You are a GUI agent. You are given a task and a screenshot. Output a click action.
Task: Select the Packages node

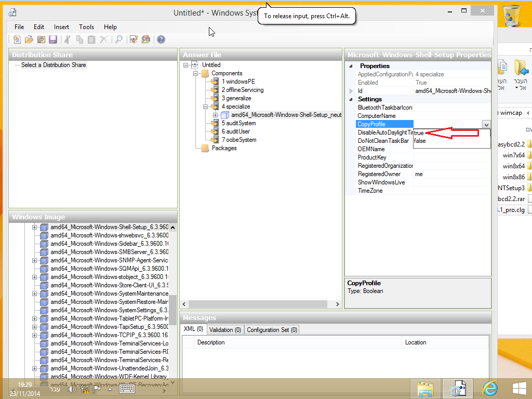224,148
